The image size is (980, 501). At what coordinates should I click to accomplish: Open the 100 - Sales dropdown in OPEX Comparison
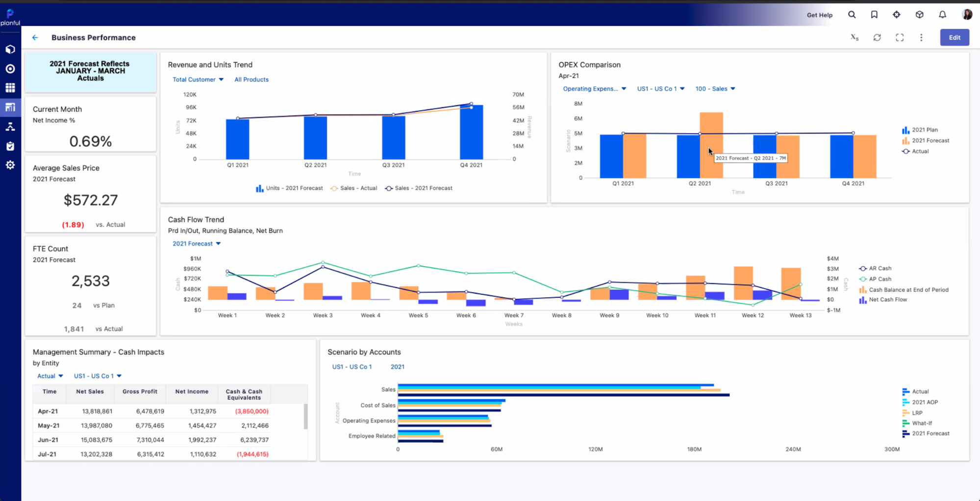(x=715, y=89)
